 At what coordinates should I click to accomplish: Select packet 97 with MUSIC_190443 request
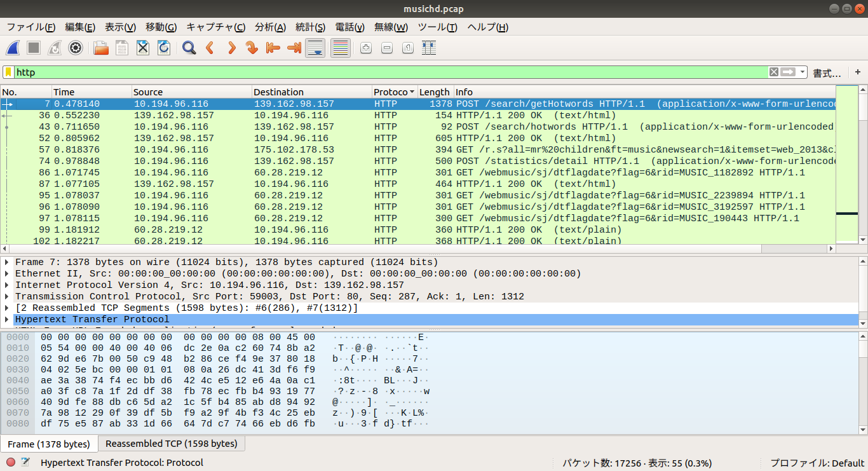(x=418, y=219)
